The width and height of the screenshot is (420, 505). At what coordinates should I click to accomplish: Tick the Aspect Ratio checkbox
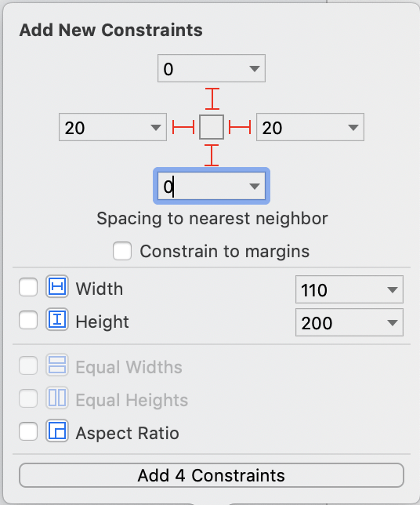(28, 431)
